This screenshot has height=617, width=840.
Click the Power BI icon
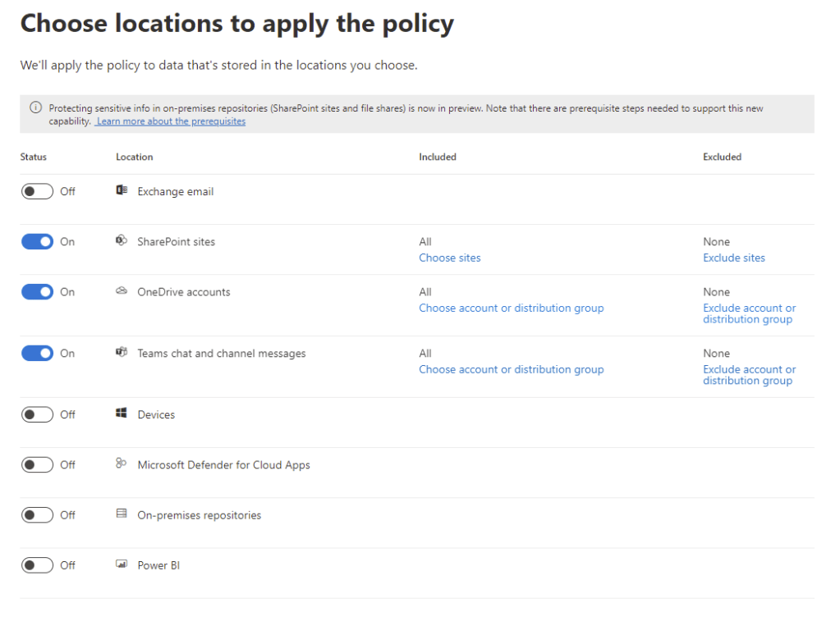(x=122, y=564)
